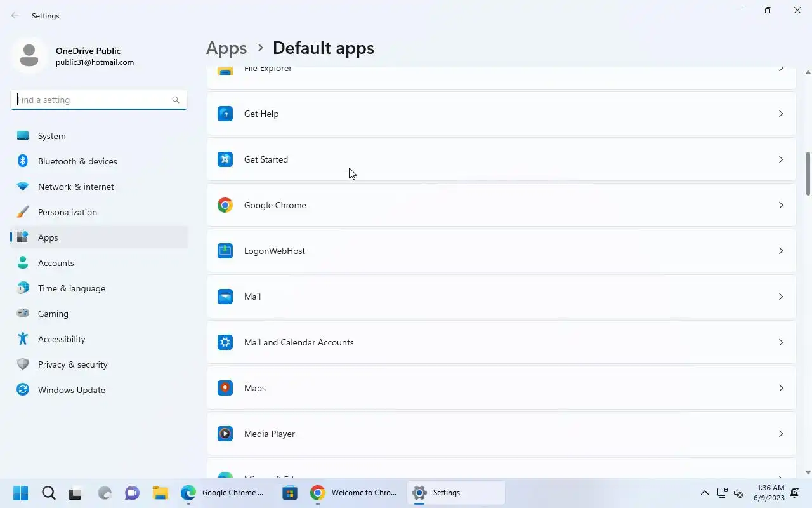Screen dimensions: 812x508
Task: Expand the LogonWebHost row chevron
Action: tap(781, 251)
